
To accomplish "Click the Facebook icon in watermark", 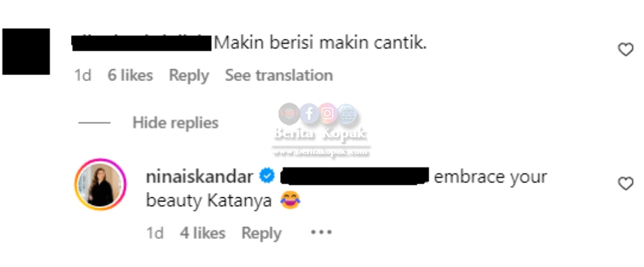I will coord(309,114).
